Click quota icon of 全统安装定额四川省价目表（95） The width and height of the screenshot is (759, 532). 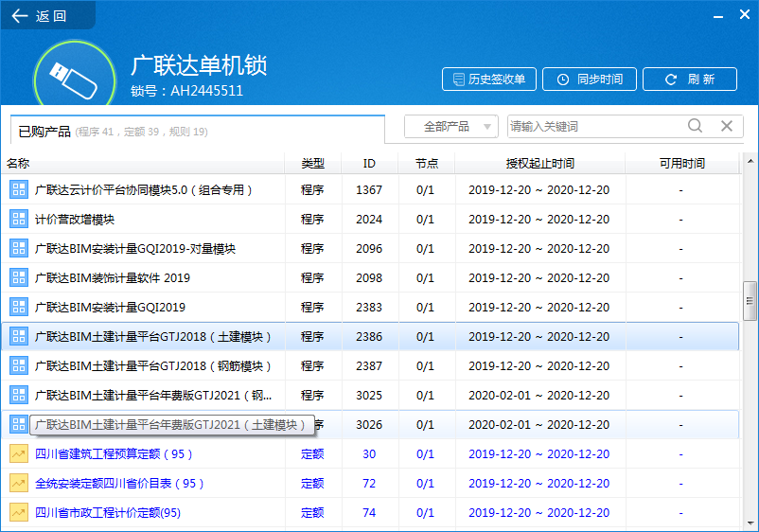click(x=19, y=483)
